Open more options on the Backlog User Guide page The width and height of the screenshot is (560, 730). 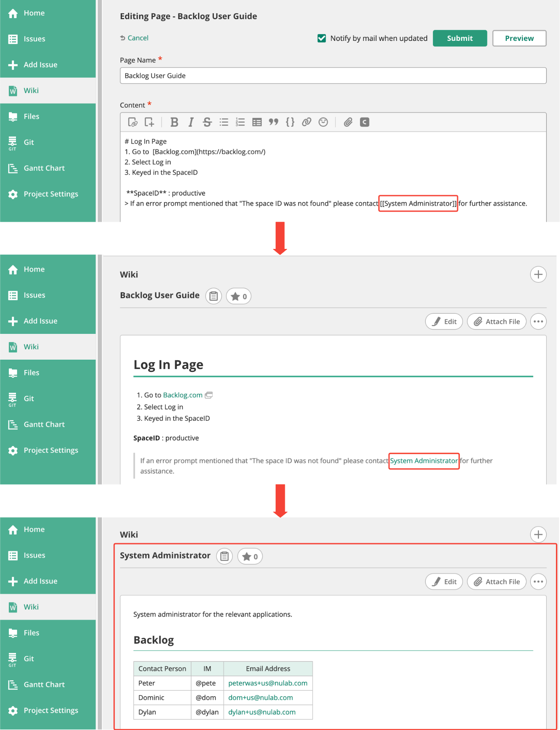click(538, 322)
